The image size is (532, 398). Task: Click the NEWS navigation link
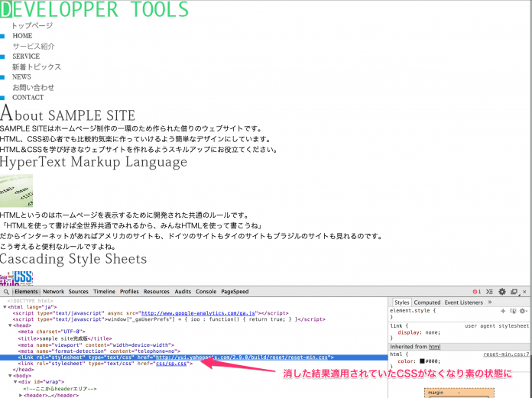click(21, 77)
